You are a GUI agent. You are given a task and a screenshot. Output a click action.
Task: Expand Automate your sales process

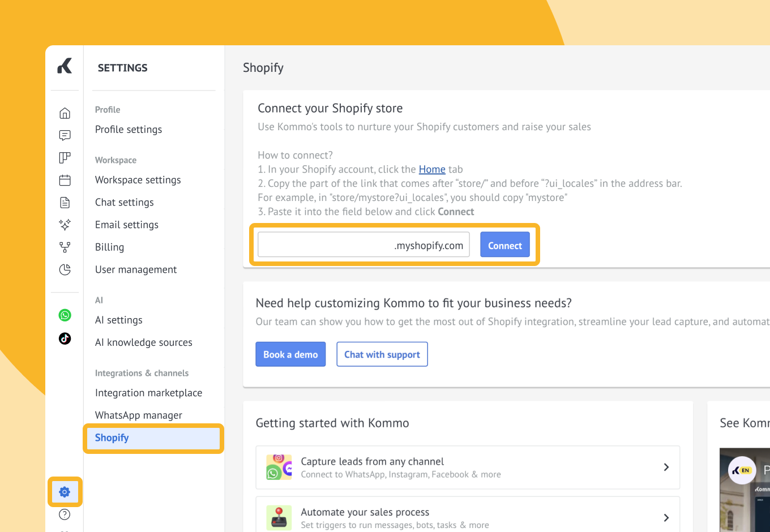[x=468, y=517]
